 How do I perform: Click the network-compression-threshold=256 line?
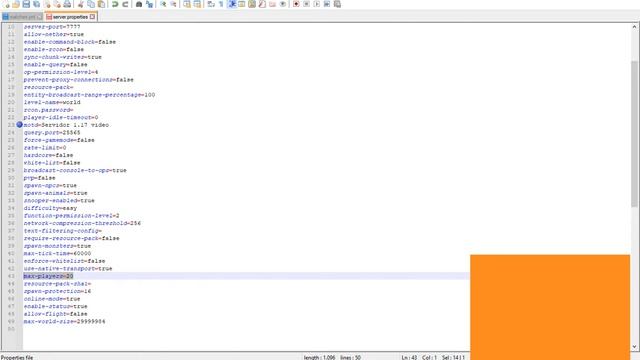82,223
